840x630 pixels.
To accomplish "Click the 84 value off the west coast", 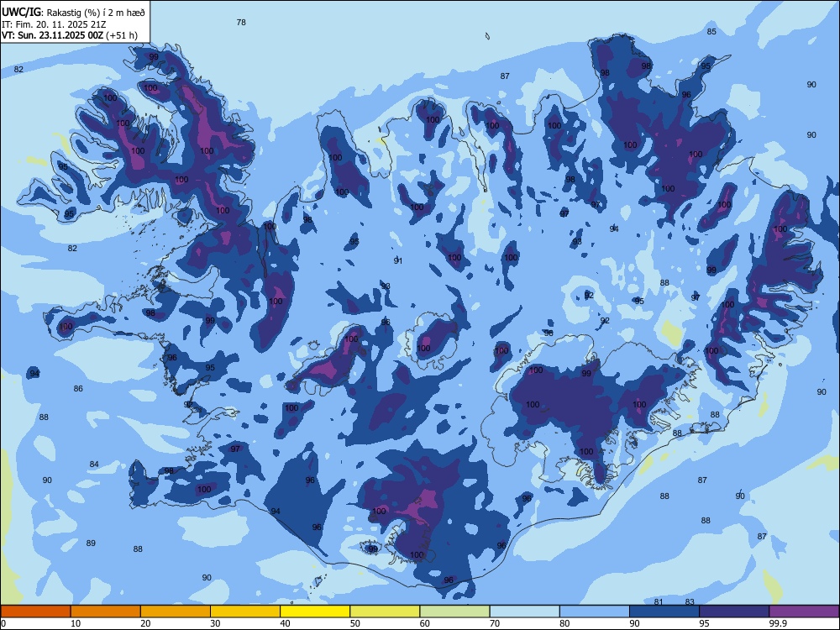I will pyautogui.click(x=94, y=465).
